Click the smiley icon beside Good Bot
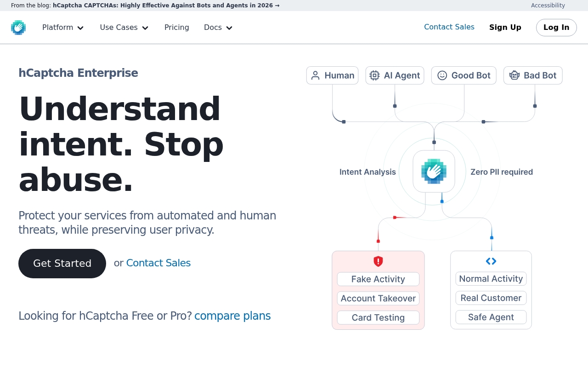The image size is (588, 368). click(x=442, y=75)
